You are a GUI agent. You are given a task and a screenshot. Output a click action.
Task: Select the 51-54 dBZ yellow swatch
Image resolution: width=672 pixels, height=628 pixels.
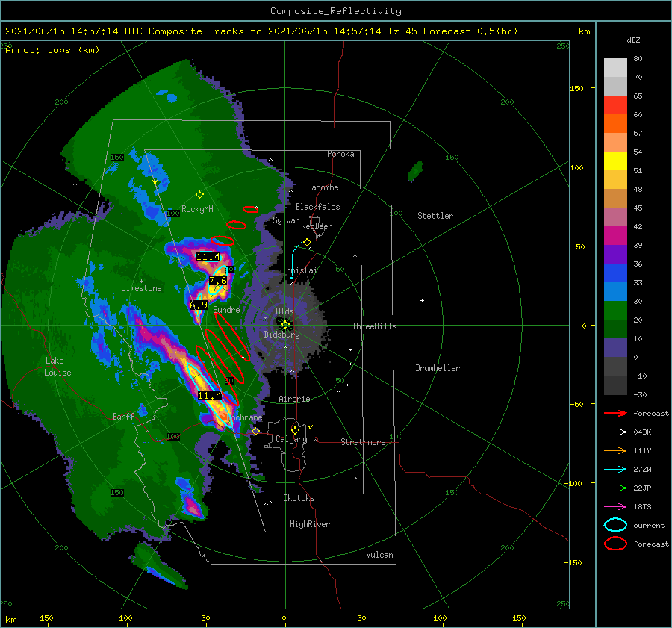coord(615,161)
